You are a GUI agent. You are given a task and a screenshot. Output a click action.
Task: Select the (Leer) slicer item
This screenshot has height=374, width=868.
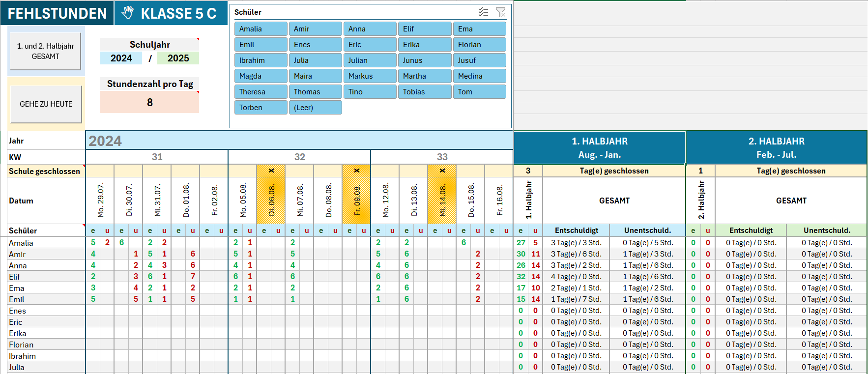coord(315,108)
